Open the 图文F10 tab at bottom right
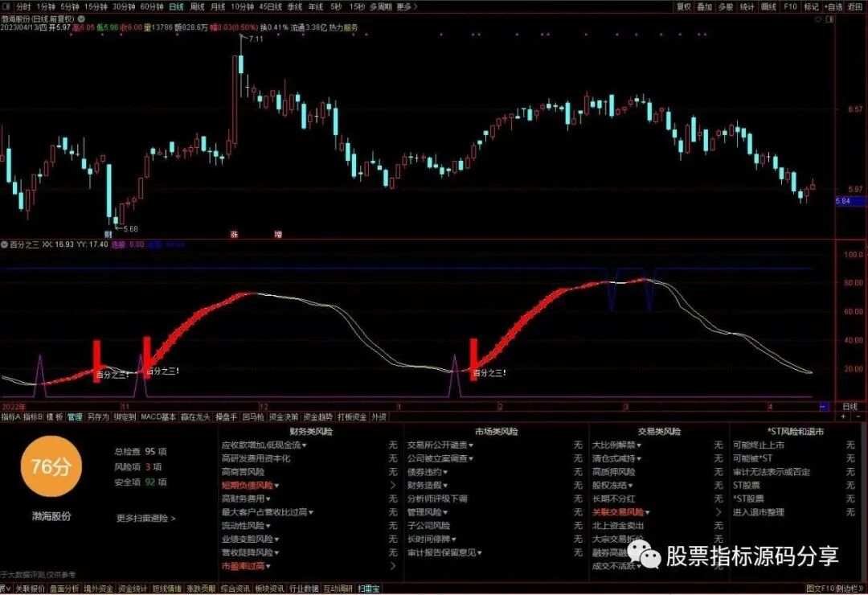Screen dimensions: 868x595 [820, 589]
